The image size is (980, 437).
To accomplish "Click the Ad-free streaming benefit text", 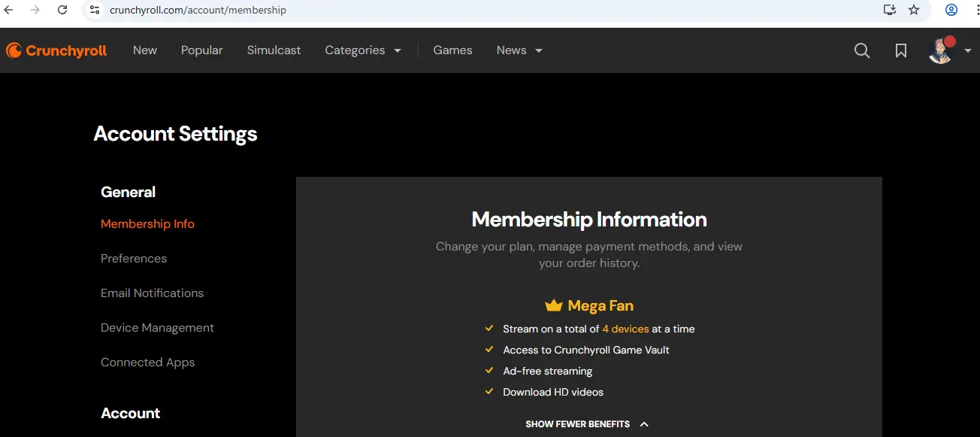I will tap(548, 371).
